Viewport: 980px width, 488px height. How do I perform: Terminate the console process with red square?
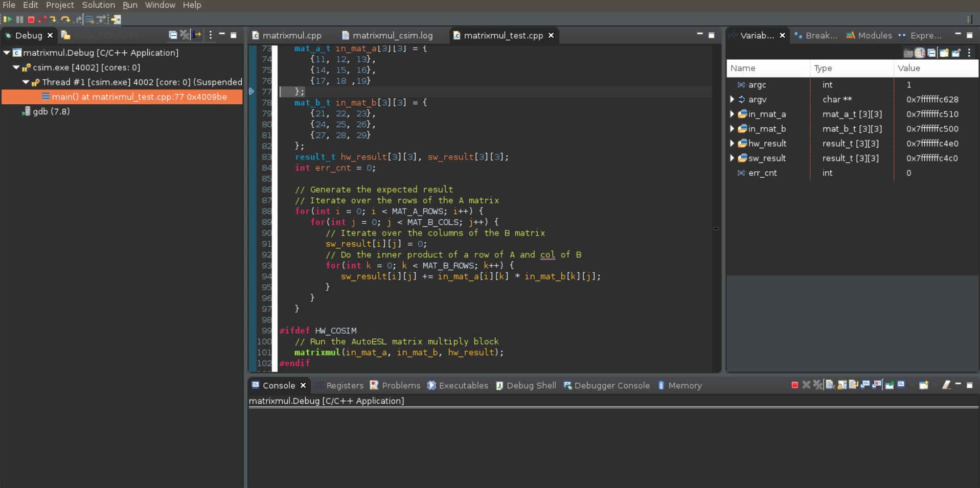point(794,385)
